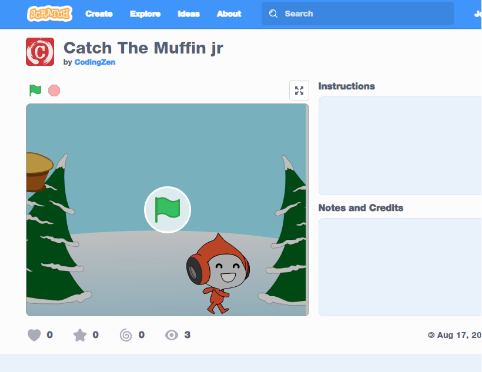Open the CodingZen red avatar thumbnail
The image size is (482, 372).
pos(40,52)
